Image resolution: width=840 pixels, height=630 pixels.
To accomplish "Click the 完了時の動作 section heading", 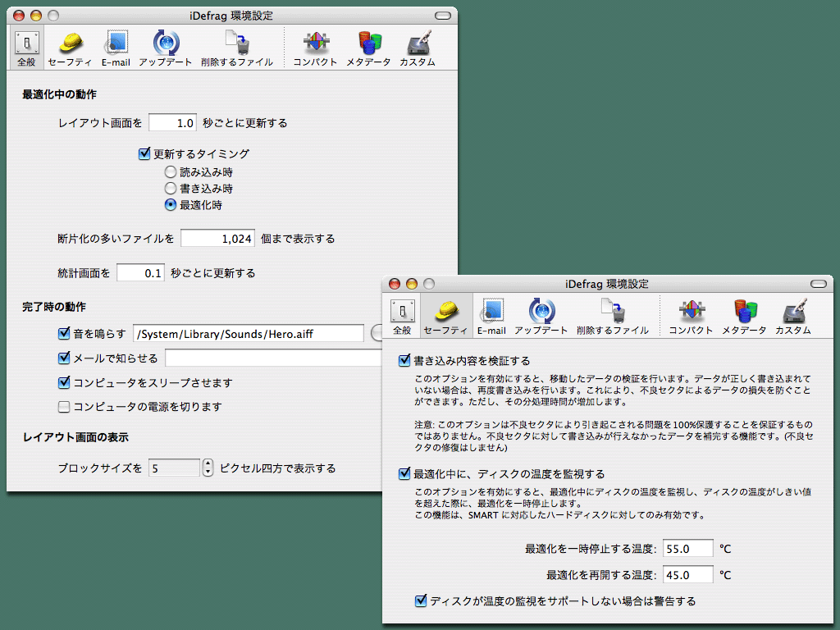I will click(54, 307).
